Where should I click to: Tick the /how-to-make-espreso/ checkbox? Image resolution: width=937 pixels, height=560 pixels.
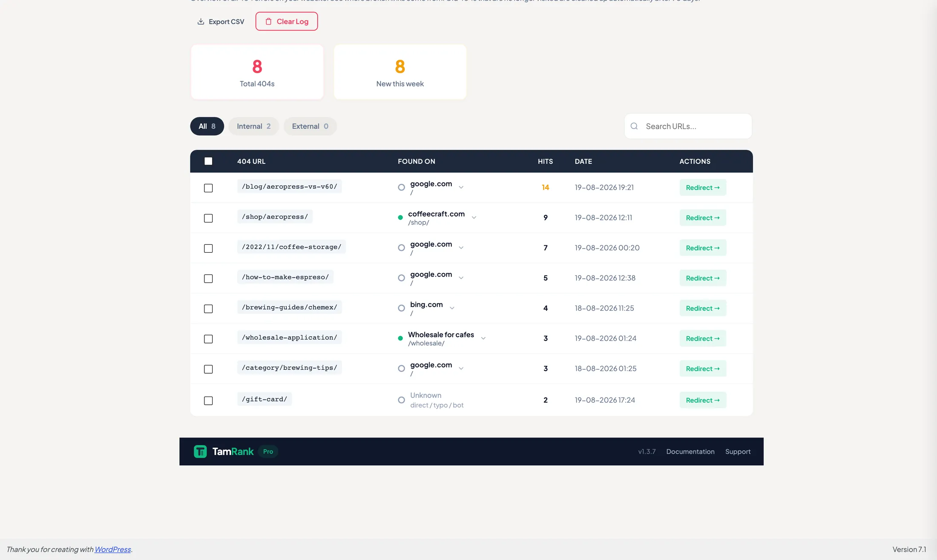click(x=208, y=279)
